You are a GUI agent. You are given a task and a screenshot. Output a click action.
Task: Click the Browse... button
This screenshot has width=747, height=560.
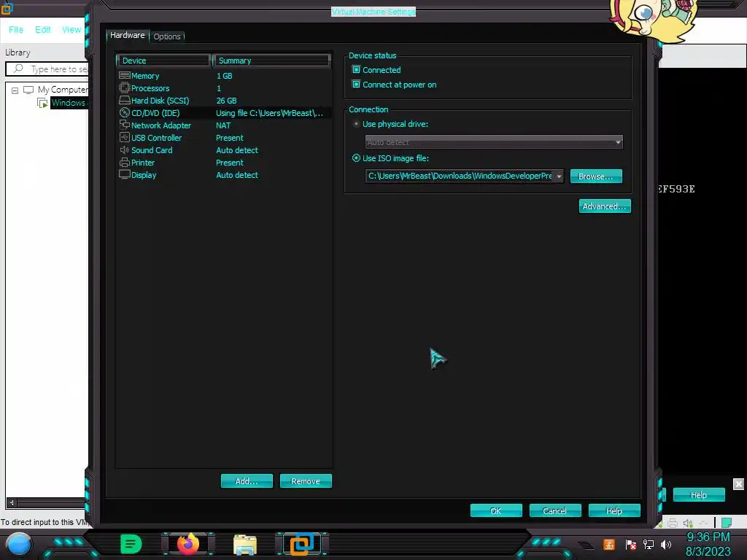[596, 176]
